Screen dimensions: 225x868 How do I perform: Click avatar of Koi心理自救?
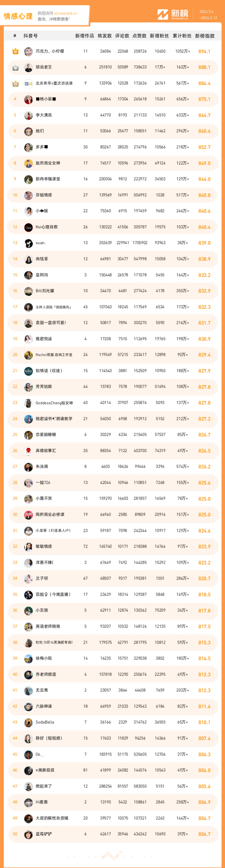(x=29, y=227)
